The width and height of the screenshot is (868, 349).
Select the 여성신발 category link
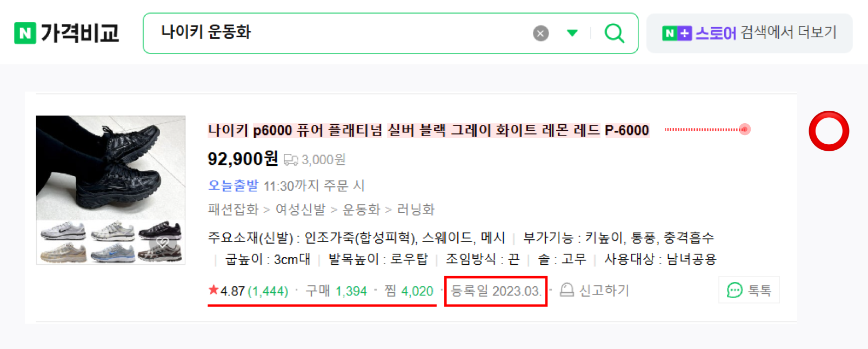pos(301,210)
